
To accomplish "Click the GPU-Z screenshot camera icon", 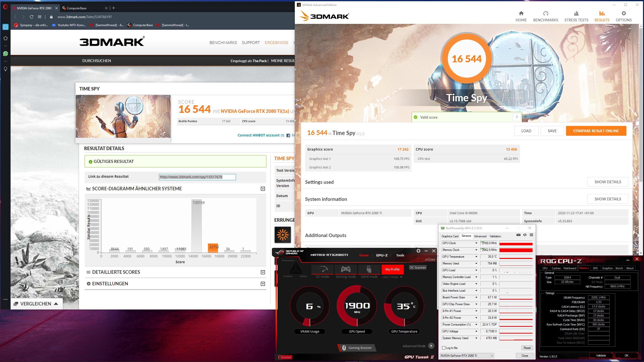I will (x=518, y=235).
